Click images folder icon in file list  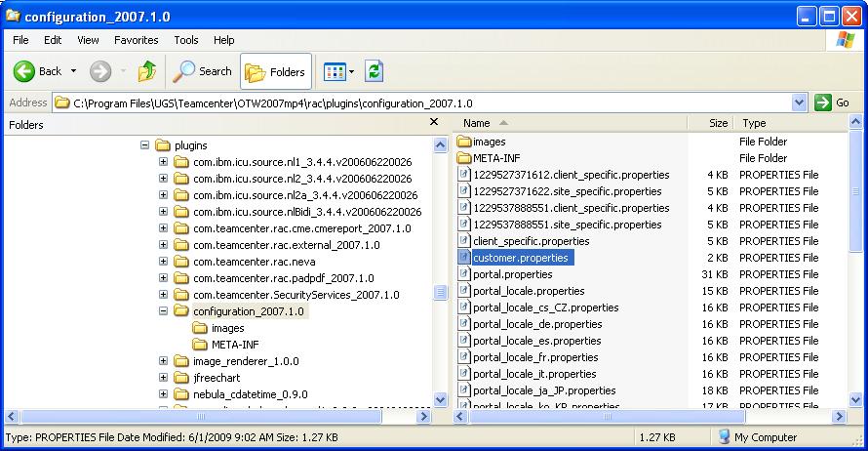pos(464,142)
